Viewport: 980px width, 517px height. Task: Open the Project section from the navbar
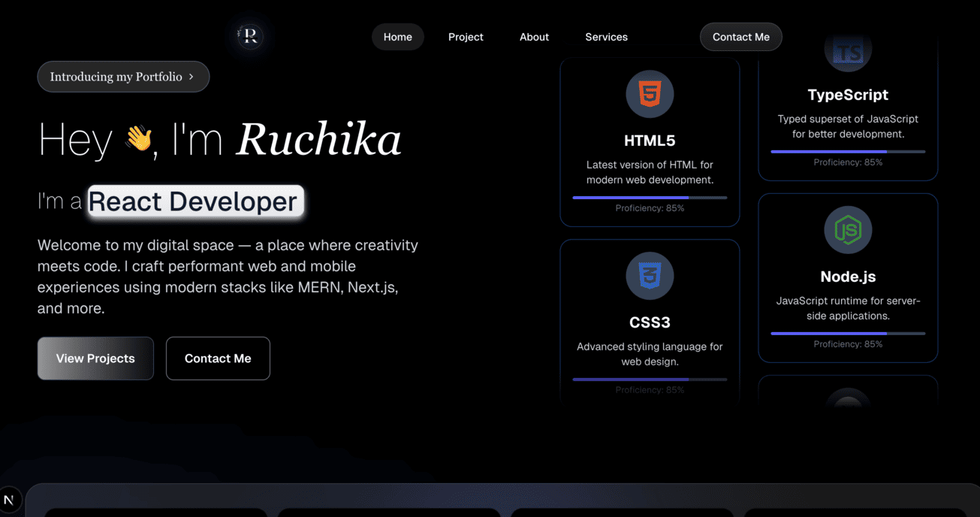[466, 36]
